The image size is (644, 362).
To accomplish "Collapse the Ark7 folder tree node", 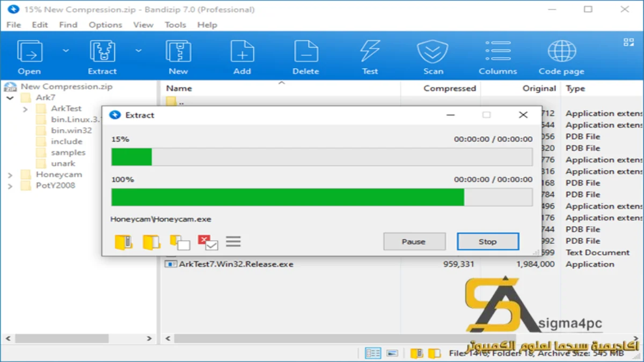I will pyautogui.click(x=10, y=98).
